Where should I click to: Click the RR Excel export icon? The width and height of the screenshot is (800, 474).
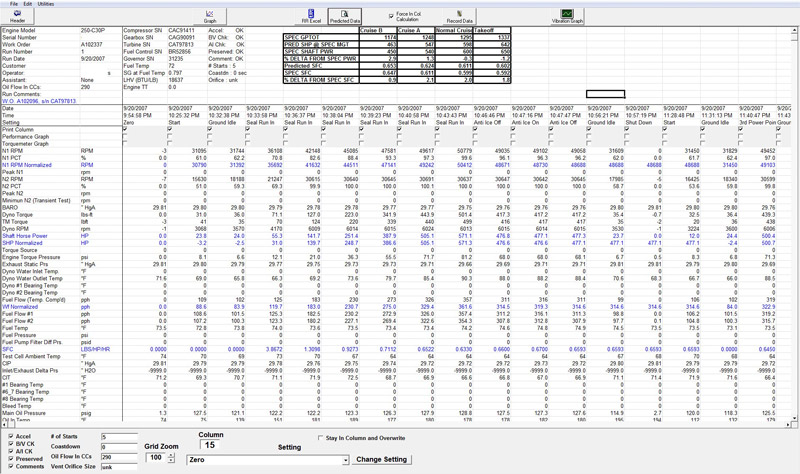[310, 16]
